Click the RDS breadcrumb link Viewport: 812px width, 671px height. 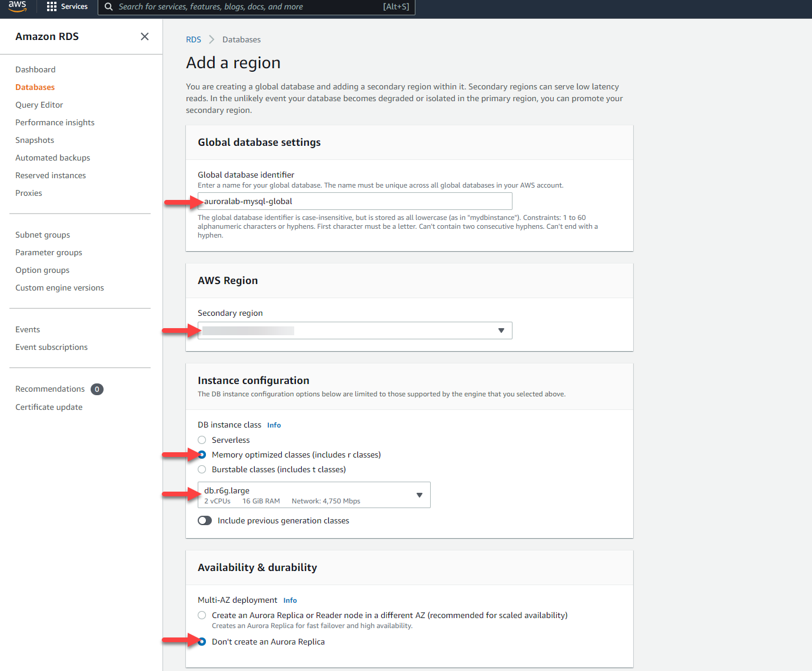tap(194, 39)
